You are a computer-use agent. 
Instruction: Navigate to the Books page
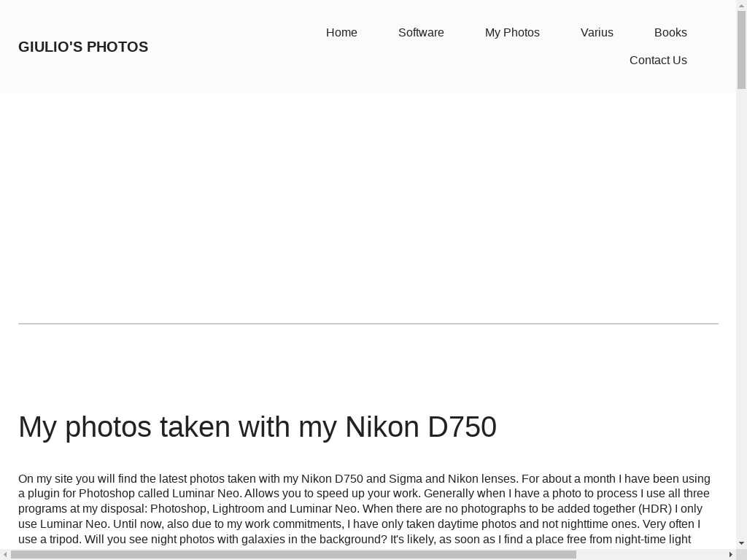pos(670,33)
